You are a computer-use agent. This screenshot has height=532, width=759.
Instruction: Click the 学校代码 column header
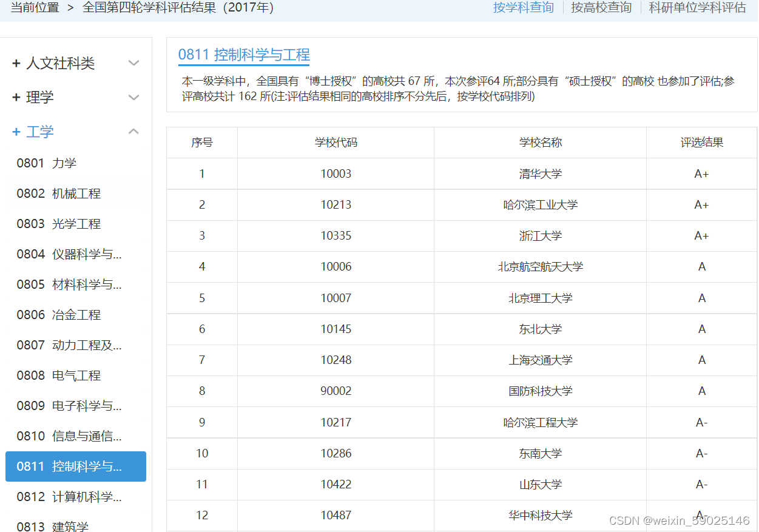click(336, 143)
